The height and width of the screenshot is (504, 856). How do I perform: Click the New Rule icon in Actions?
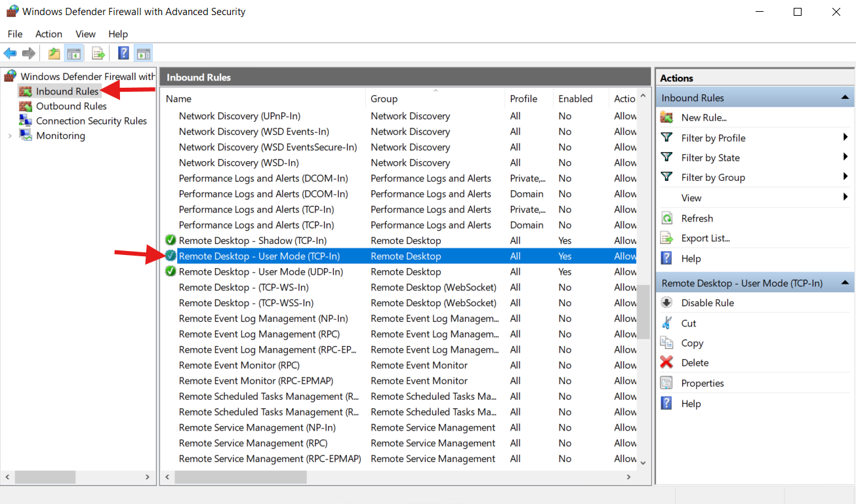(666, 117)
